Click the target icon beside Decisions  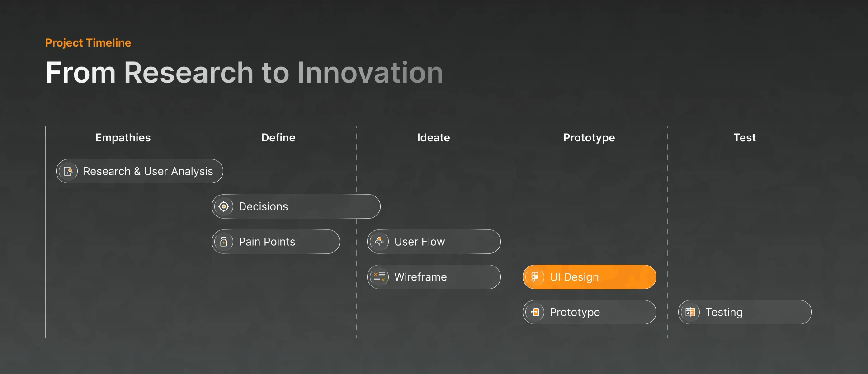[224, 206]
